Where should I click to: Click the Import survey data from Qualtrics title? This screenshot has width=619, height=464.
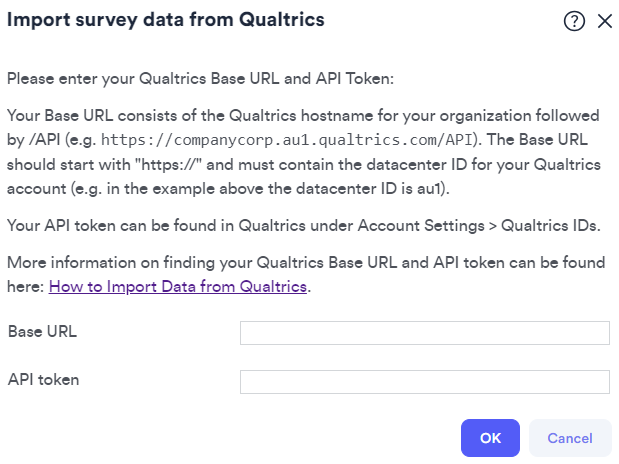[166, 20]
